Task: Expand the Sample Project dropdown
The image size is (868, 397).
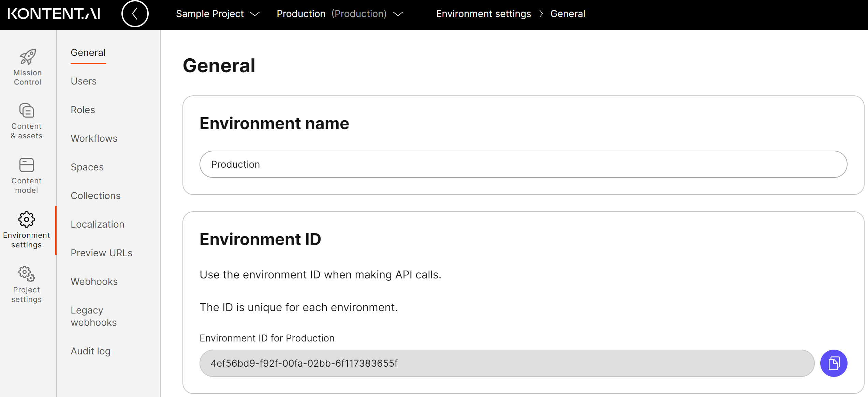Action: coord(218,14)
